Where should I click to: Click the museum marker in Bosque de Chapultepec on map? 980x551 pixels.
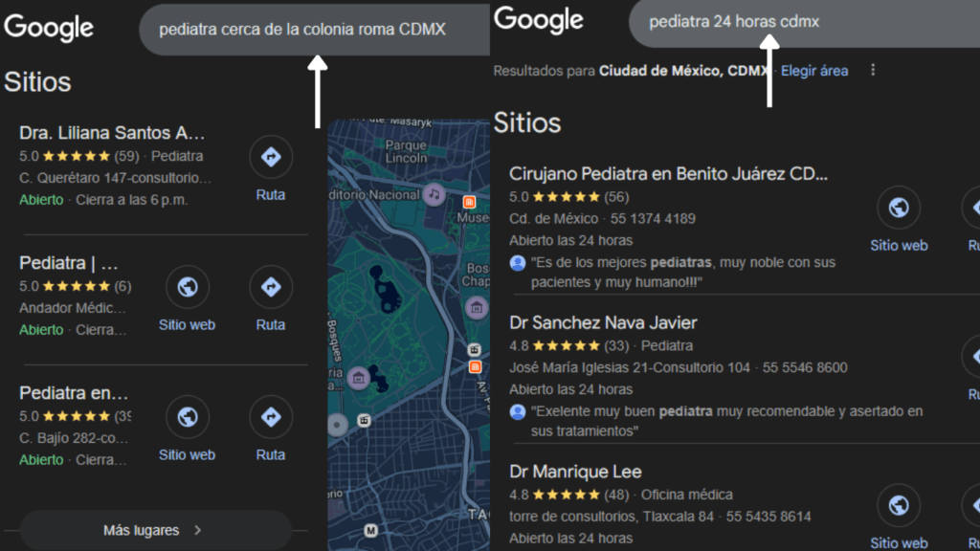coord(477,307)
